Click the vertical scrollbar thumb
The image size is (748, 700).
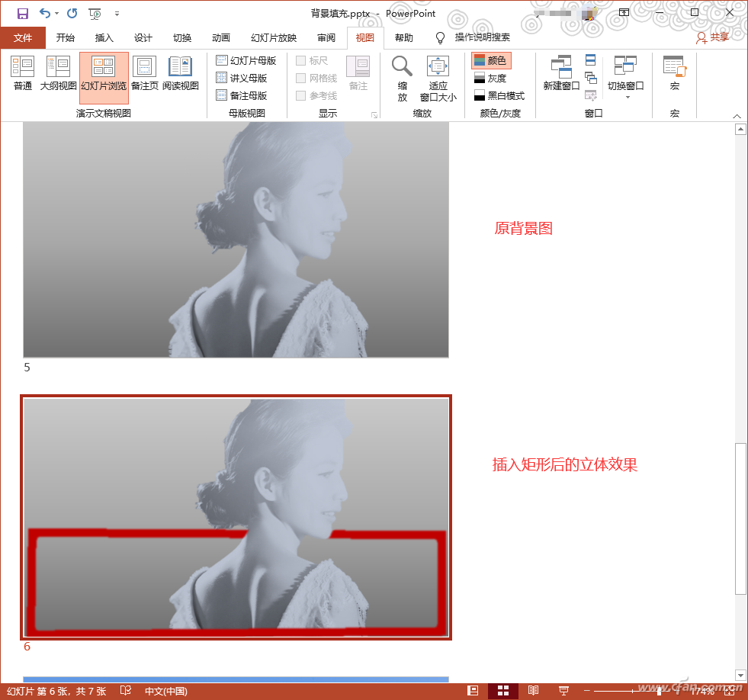pyautogui.click(x=740, y=519)
